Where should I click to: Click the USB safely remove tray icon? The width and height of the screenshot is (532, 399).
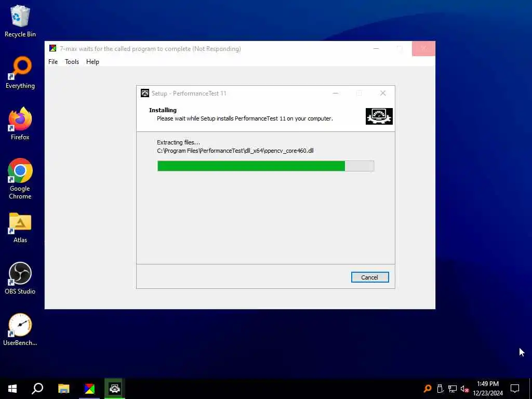point(440,389)
